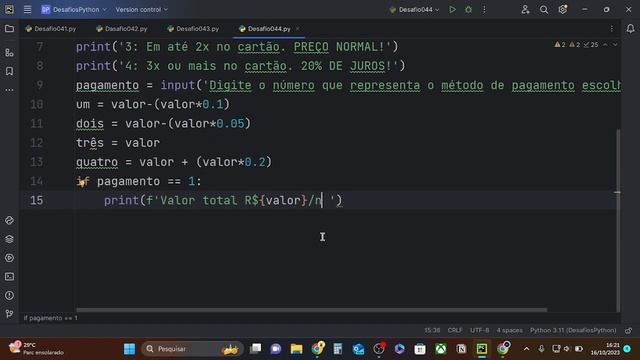The height and width of the screenshot is (360, 640).
Task: Switch to Desafio043.py tab
Action: [x=193, y=29]
